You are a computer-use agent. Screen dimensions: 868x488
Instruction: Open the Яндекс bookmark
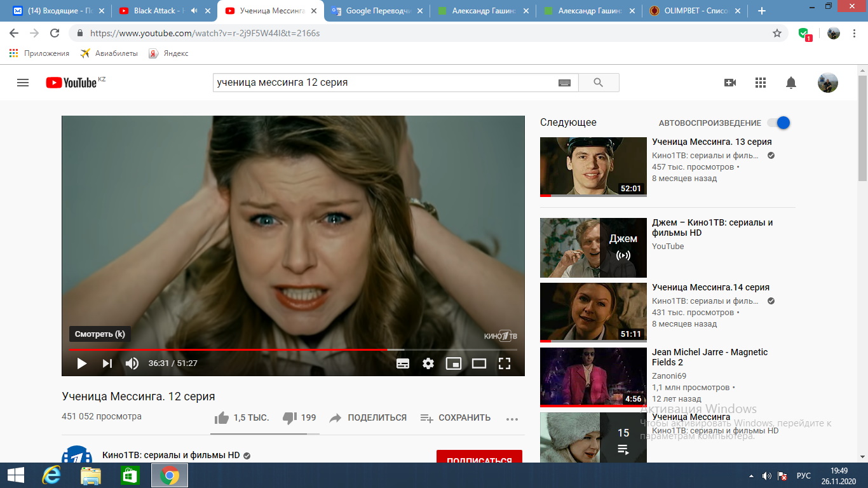pos(169,53)
